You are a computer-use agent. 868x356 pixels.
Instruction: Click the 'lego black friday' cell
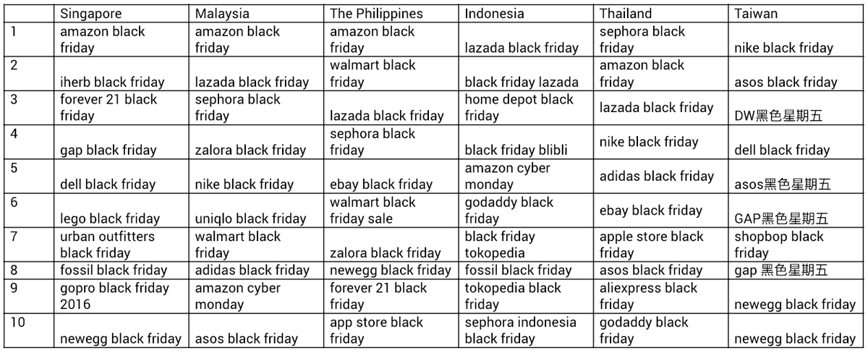click(x=123, y=211)
